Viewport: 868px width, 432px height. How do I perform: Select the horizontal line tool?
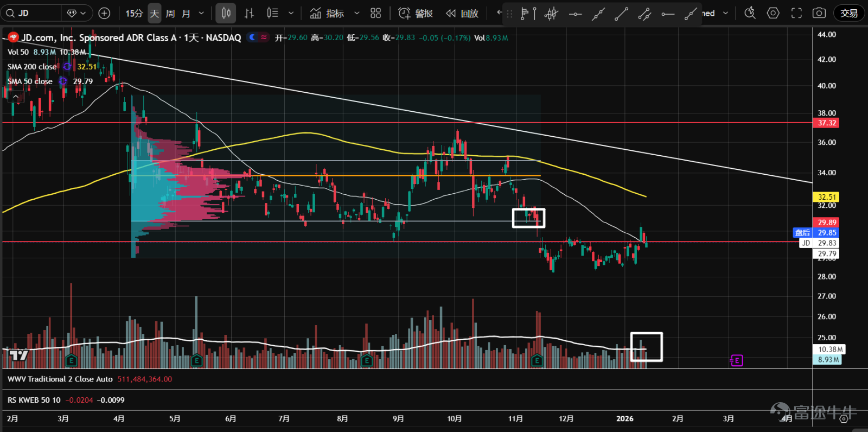575,14
